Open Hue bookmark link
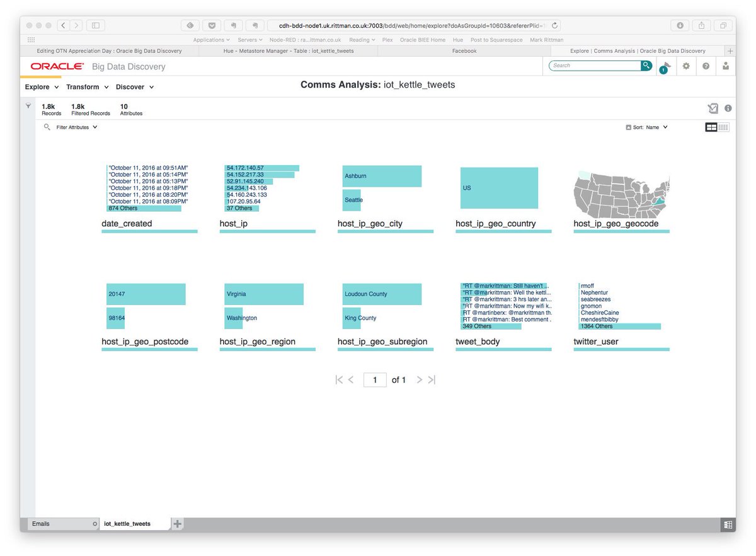 click(x=458, y=40)
